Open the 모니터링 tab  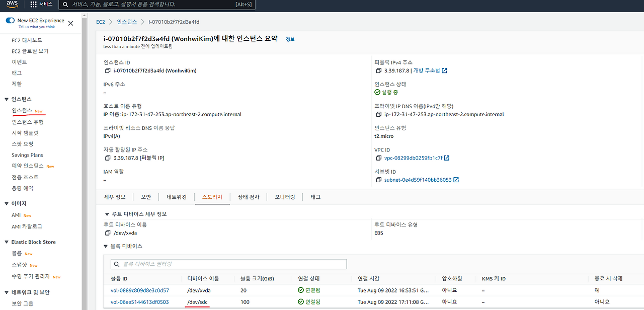pyautogui.click(x=285, y=197)
